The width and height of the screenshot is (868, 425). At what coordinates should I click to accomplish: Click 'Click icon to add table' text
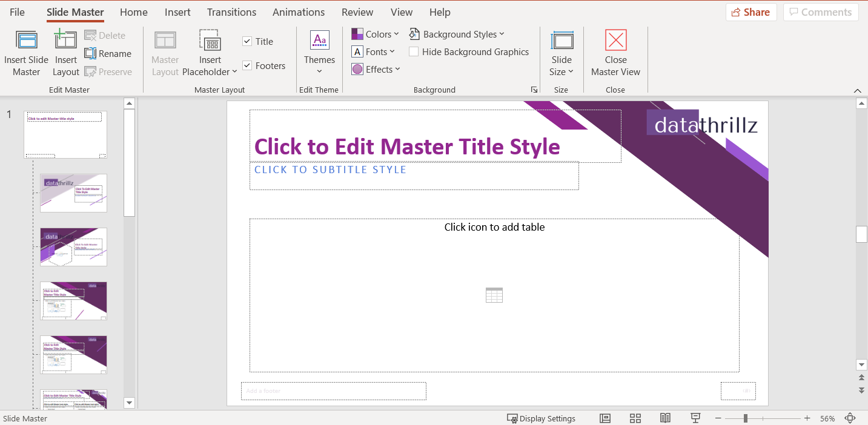(494, 227)
